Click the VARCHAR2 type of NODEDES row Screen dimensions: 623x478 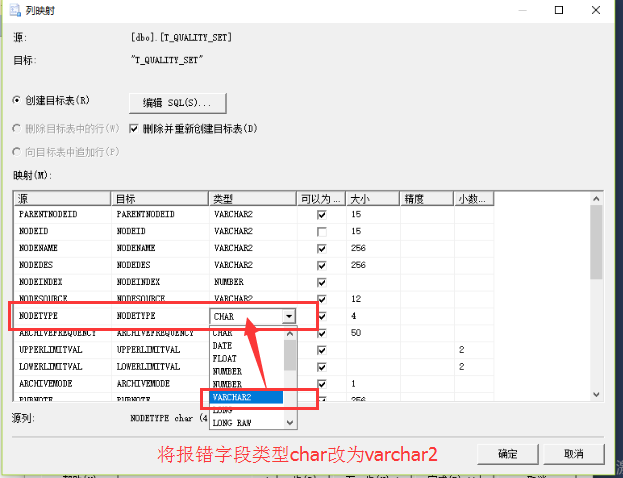[x=233, y=265]
